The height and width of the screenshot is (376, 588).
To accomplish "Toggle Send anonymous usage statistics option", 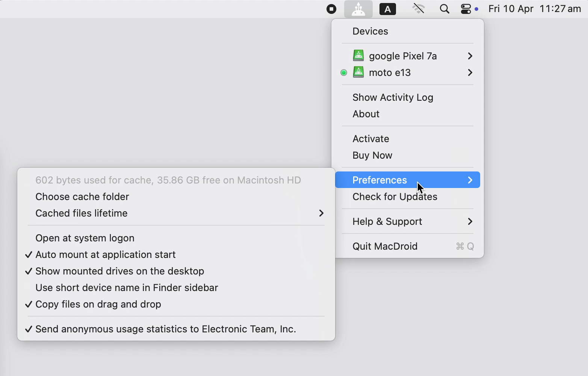I will (176, 329).
